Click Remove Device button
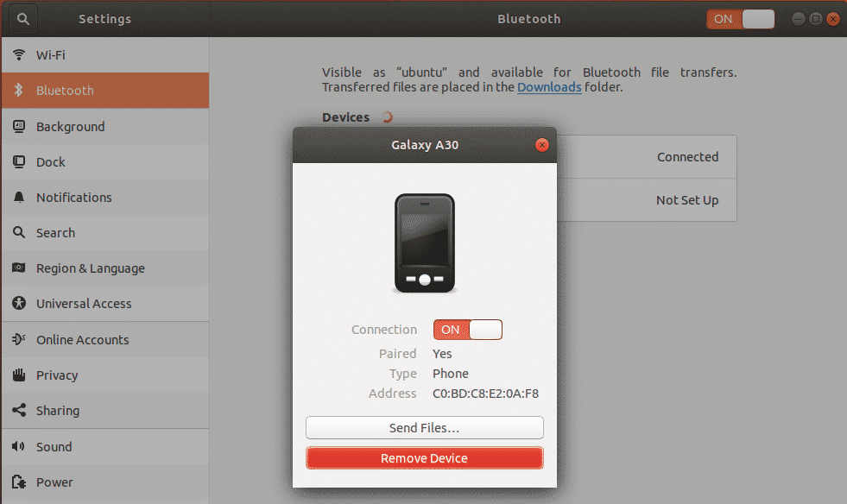Image resolution: width=847 pixels, height=504 pixels. point(425,458)
